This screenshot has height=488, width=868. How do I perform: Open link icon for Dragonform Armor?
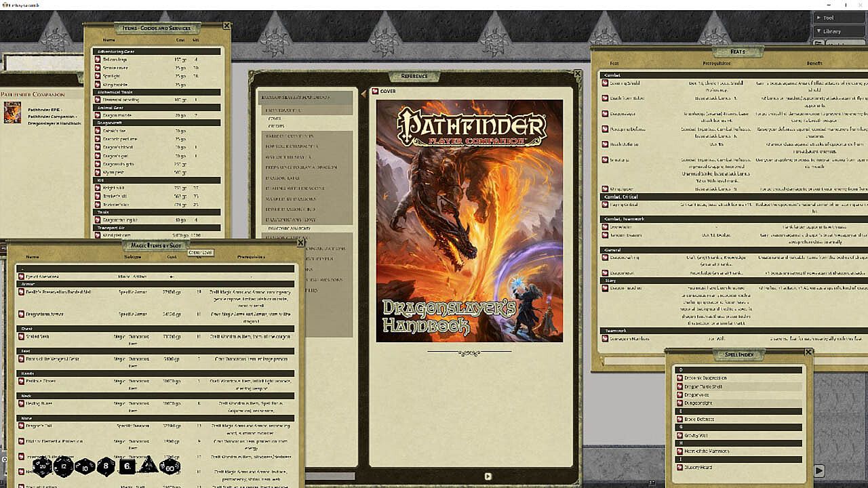(21, 314)
